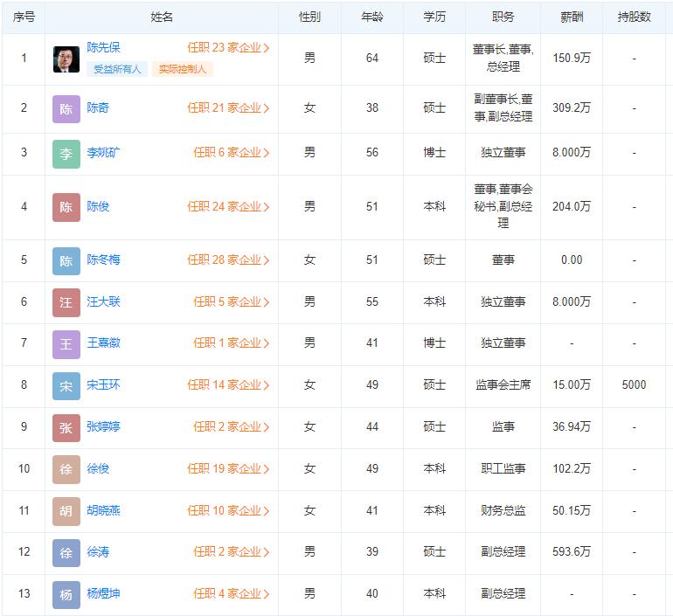The height and width of the screenshot is (616, 673).
Task: Click the 陈奇 avatar icon
Action: click(x=66, y=109)
